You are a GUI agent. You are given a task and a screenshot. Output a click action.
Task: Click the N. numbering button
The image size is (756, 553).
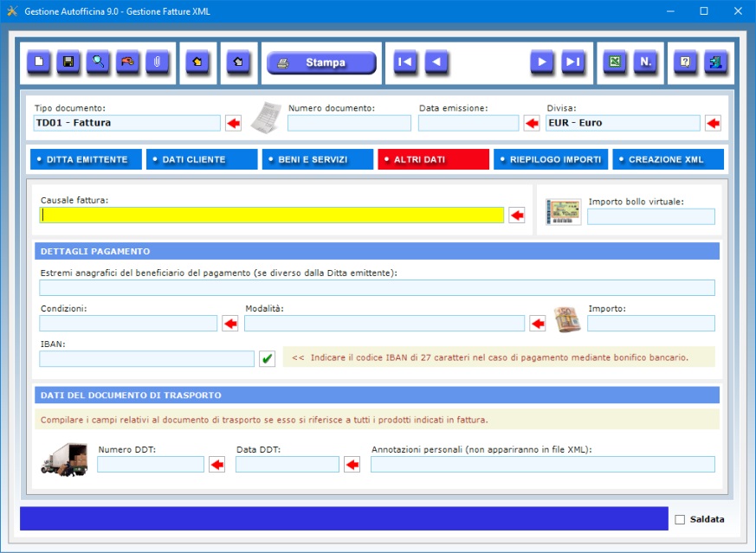(x=644, y=62)
